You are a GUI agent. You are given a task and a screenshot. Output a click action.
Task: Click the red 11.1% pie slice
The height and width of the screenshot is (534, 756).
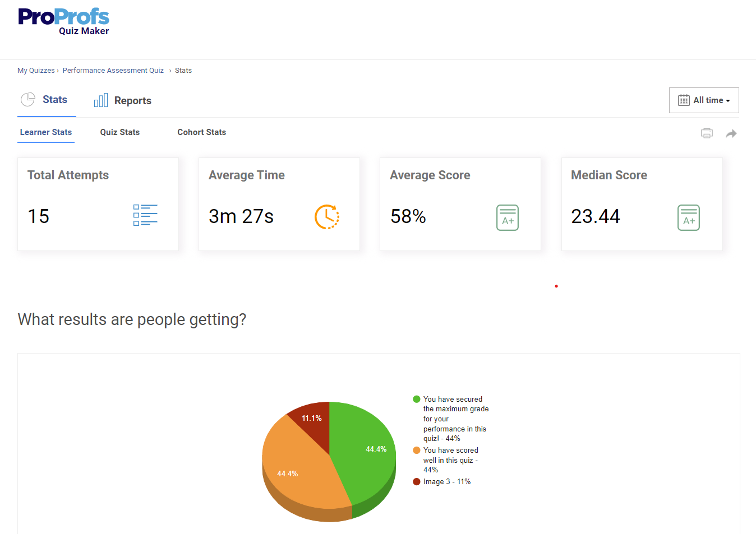[312, 417]
